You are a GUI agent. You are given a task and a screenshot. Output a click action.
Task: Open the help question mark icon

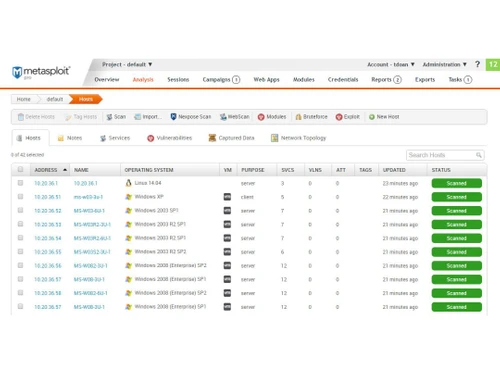tap(477, 64)
